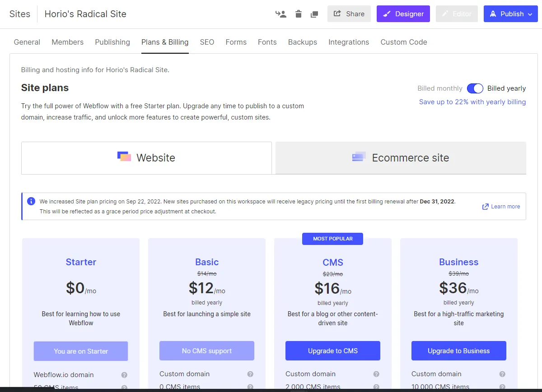This screenshot has width=542, height=392.
Task: Click Upgrade to CMS button
Action: 332,350
